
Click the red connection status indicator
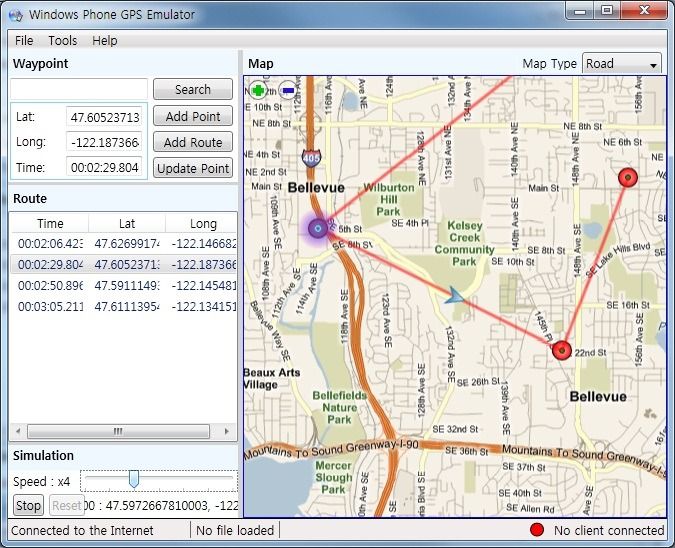(537, 530)
